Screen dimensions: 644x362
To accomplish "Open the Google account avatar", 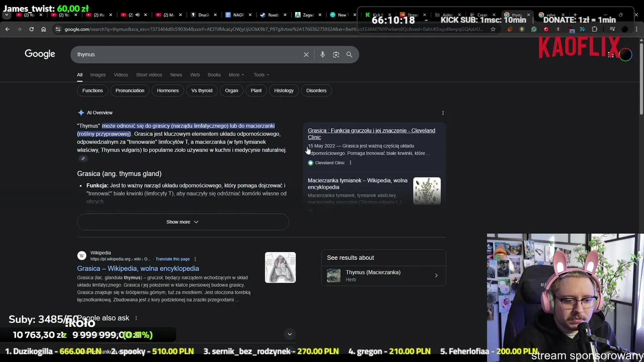I will pyautogui.click(x=625, y=54).
